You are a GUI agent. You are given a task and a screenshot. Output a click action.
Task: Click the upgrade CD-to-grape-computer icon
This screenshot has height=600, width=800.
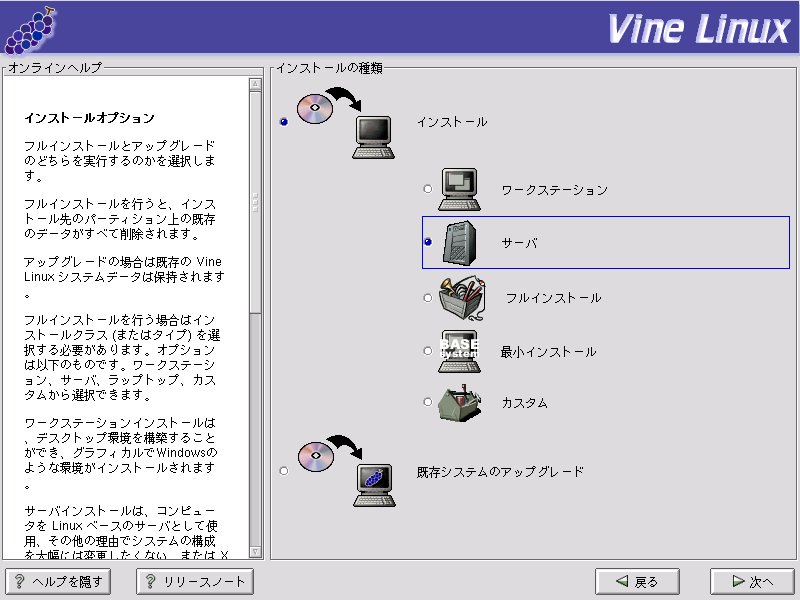347,471
